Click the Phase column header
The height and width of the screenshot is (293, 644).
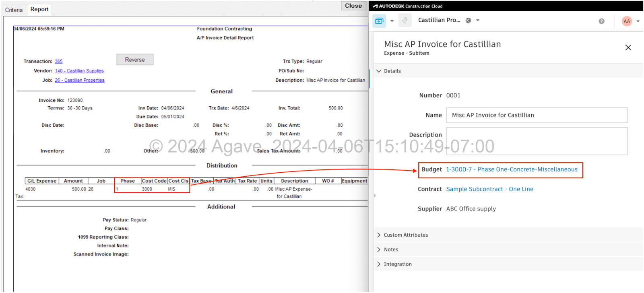[x=128, y=181]
